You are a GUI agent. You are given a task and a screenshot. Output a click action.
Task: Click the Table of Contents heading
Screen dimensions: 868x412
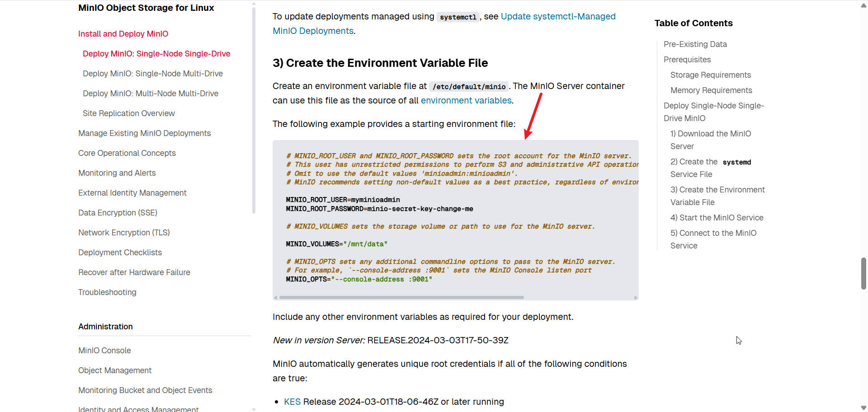point(693,23)
